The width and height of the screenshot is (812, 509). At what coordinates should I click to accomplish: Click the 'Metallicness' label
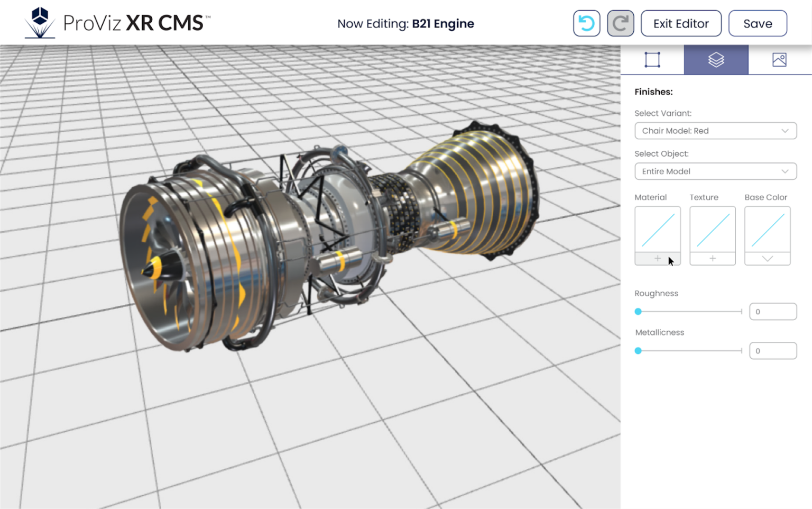(x=660, y=332)
